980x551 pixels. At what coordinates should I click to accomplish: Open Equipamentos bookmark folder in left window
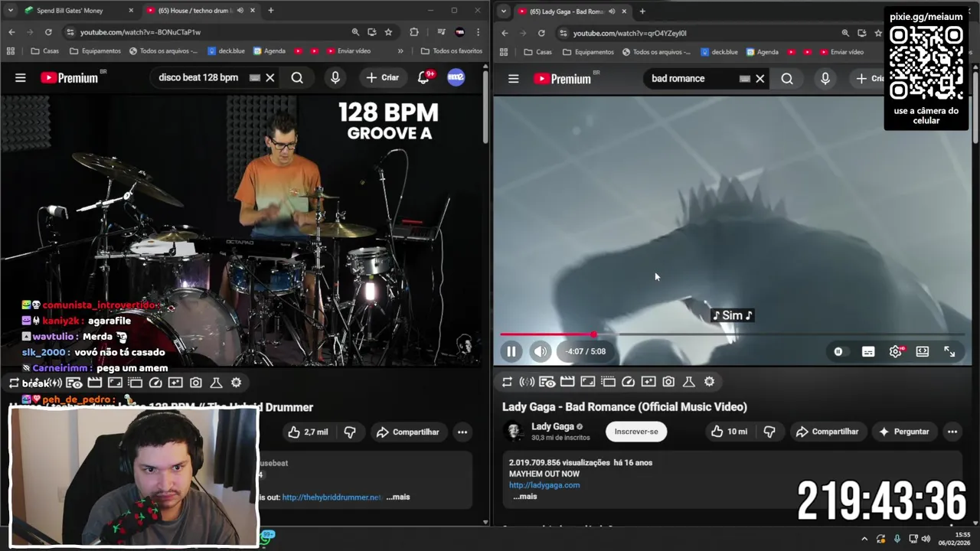[x=95, y=51]
